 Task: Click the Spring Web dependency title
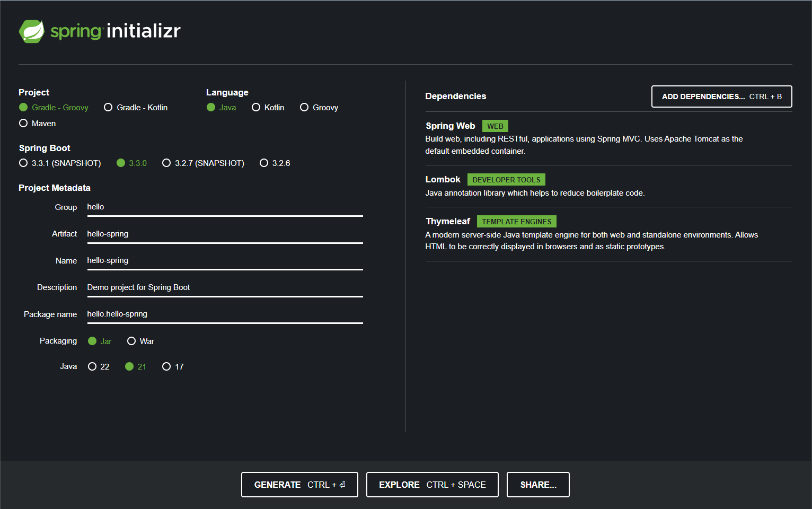coord(450,126)
